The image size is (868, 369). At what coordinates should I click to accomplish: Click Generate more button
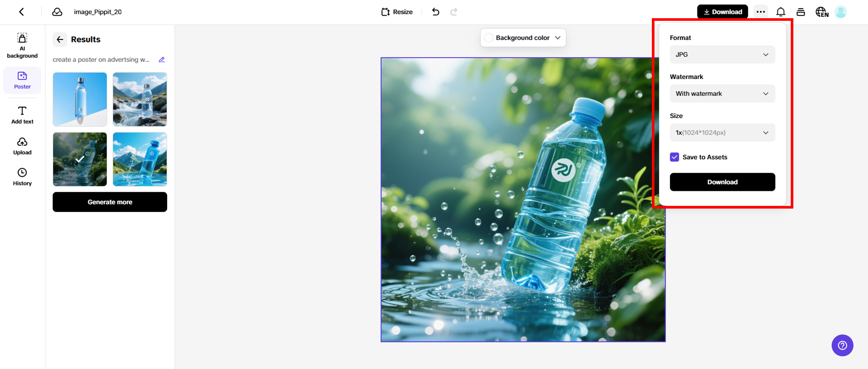pos(110,202)
